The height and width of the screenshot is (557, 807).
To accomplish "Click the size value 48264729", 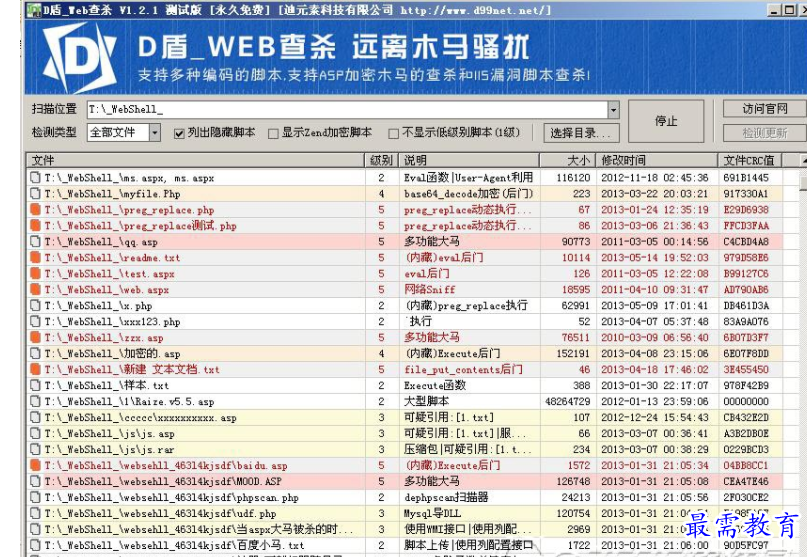I will pos(567,401).
